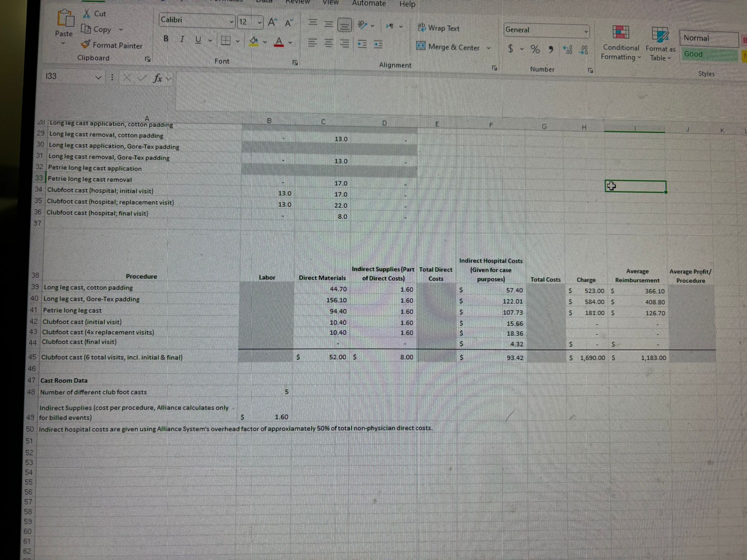
Task: Open the font size dropdown
Action: pos(259,22)
